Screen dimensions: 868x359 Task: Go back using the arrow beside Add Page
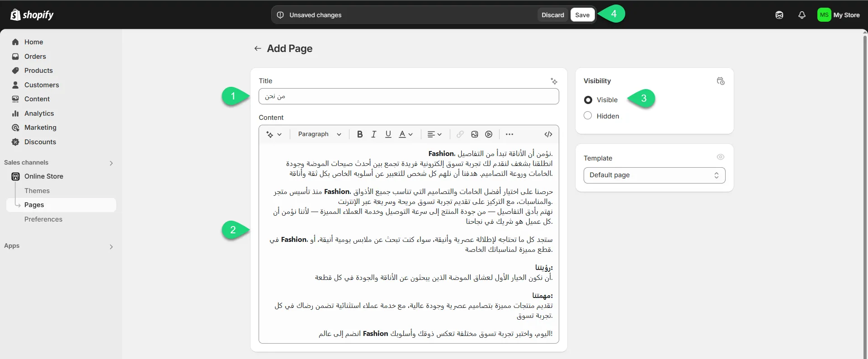click(258, 48)
